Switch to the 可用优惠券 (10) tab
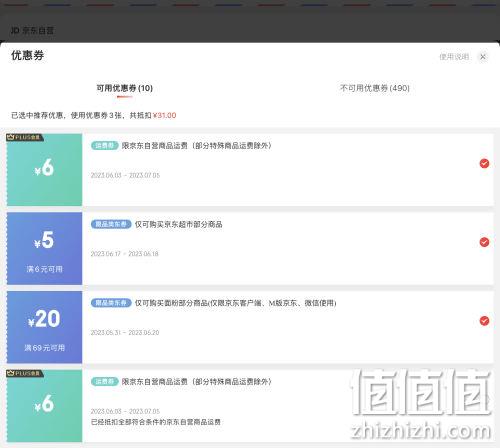The image size is (500, 448). 125,88
